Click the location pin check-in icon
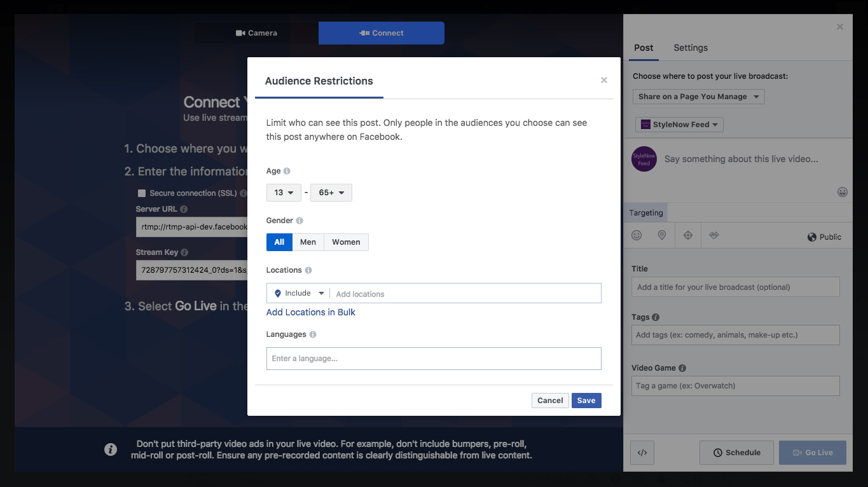The image size is (868, 487). click(662, 236)
